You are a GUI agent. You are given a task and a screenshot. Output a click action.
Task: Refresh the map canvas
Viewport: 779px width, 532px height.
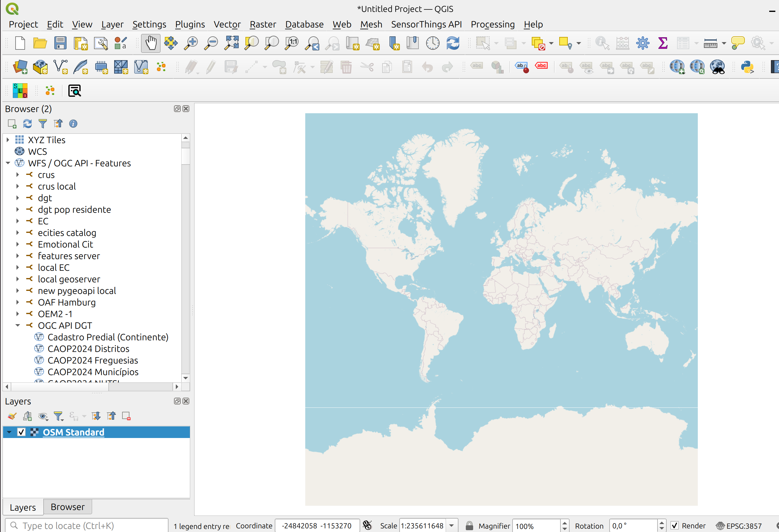(x=453, y=43)
